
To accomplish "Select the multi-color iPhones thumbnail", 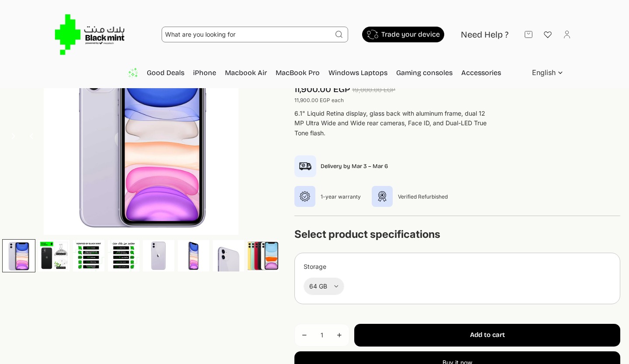I will 263,256.
